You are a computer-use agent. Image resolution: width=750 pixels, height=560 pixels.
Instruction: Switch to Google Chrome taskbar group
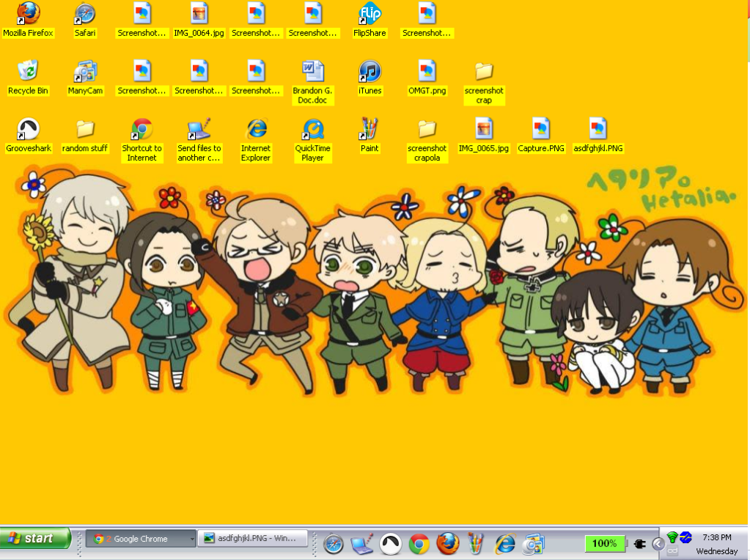coord(141,539)
